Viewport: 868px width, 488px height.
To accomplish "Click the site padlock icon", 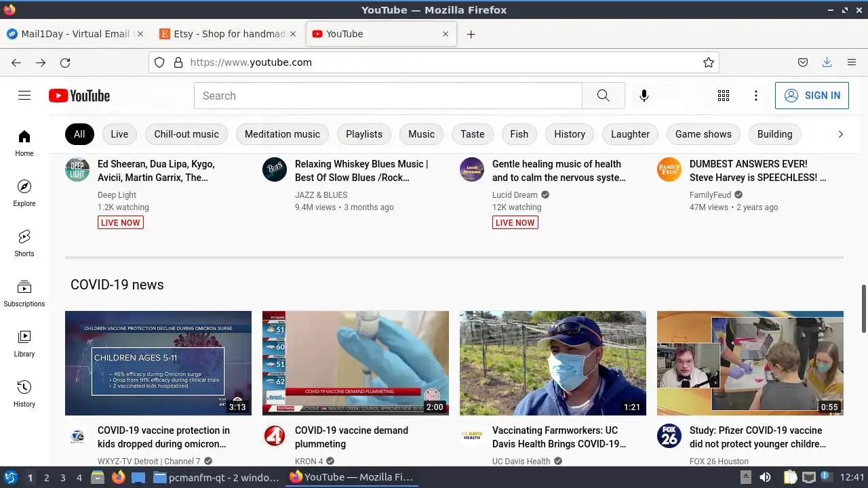I will coord(178,62).
